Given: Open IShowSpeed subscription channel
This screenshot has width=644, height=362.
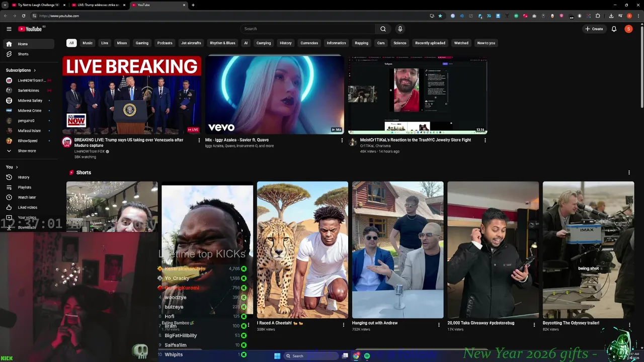Looking at the screenshot, I should [29, 141].
